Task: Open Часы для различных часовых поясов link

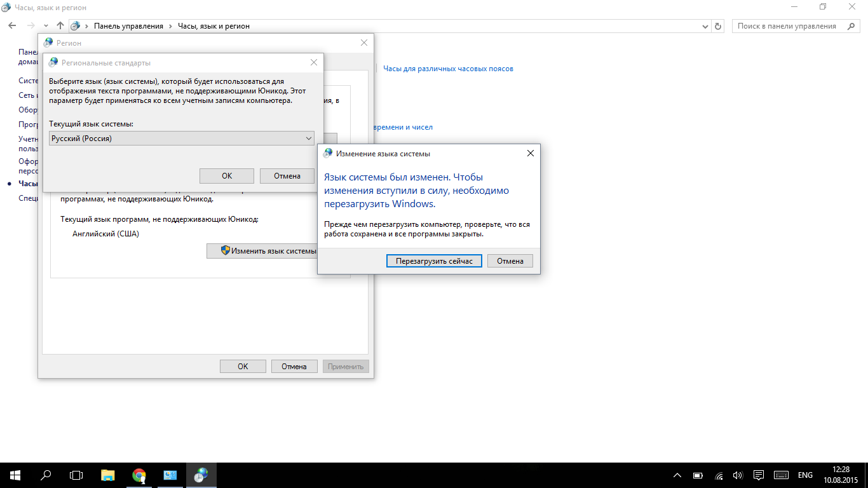Action: click(448, 69)
